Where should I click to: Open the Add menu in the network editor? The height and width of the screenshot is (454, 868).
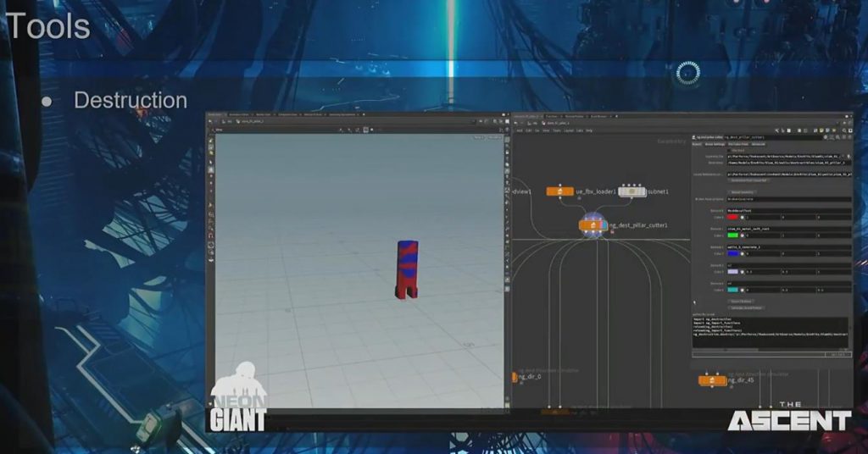[x=520, y=130]
